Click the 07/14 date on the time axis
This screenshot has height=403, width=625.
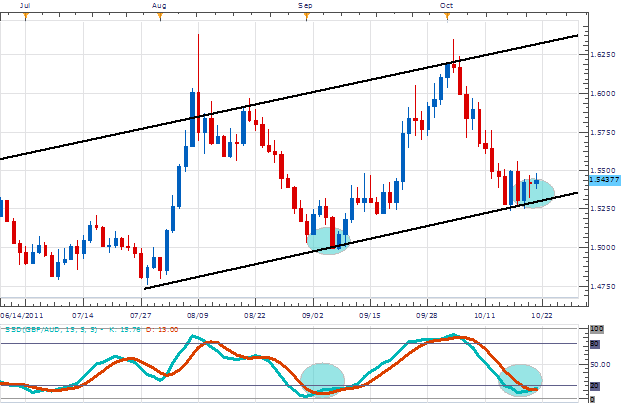83,315
